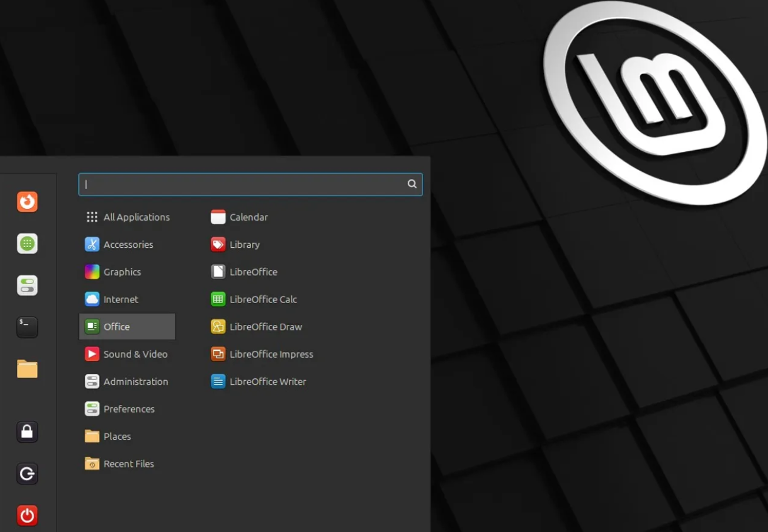768x532 pixels.
Task: Click the red power Shut Down icon
Action: 27,516
